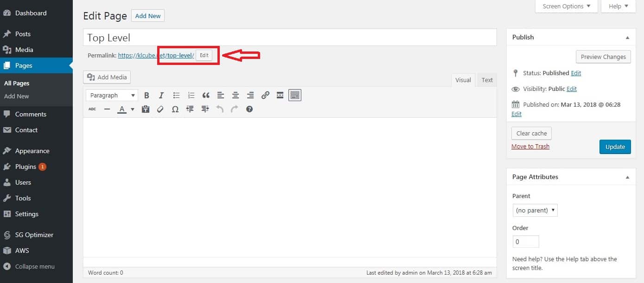Switch to the Text editor tab

pyautogui.click(x=486, y=80)
